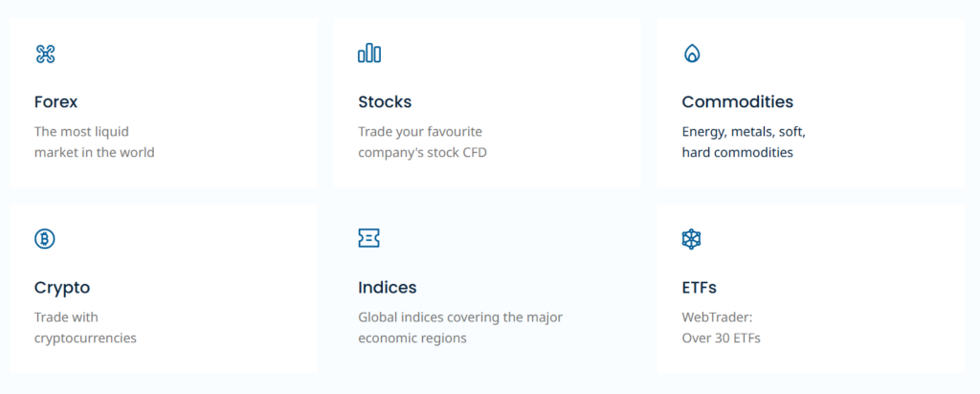Image resolution: width=980 pixels, height=394 pixels.
Task: Click 'Trade with cryptocurrencies' description
Action: [85, 327]
